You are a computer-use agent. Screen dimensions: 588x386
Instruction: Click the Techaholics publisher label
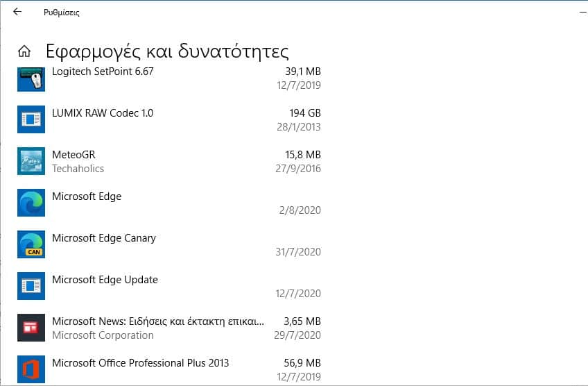(x=78, y=169)
